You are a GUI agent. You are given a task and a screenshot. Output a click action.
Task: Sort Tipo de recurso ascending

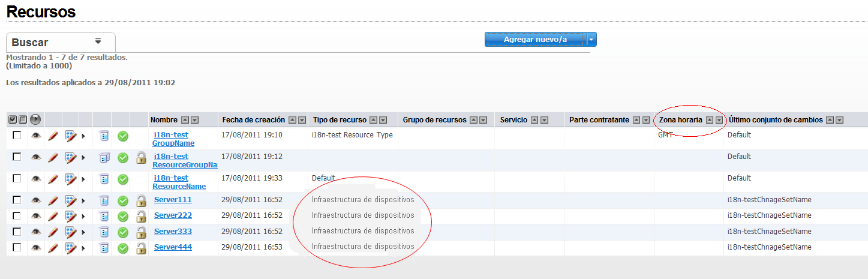tap(374, 120)
